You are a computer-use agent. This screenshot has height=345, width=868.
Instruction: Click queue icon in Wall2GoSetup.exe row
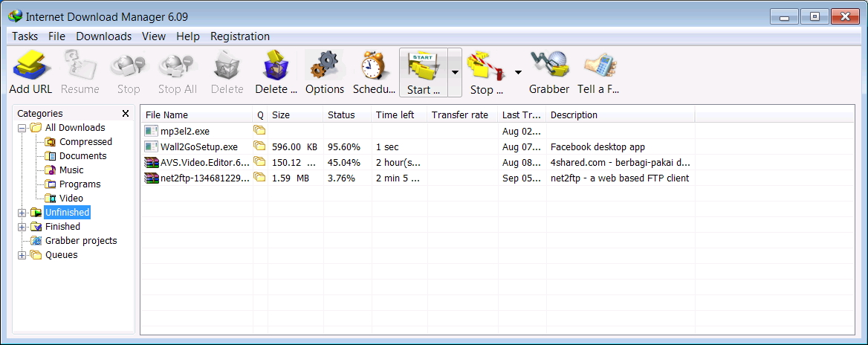click(259, 146)
